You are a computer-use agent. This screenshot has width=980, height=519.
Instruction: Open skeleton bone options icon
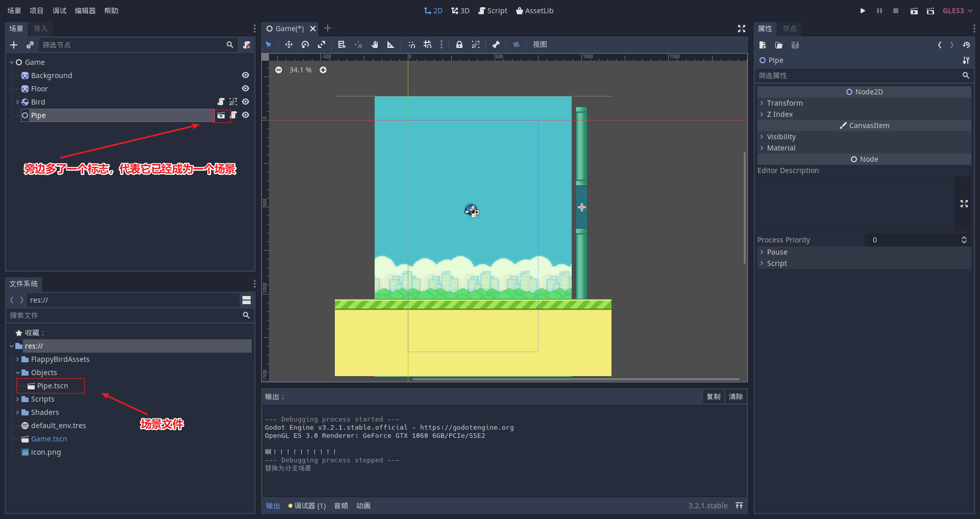pos(496,44)
